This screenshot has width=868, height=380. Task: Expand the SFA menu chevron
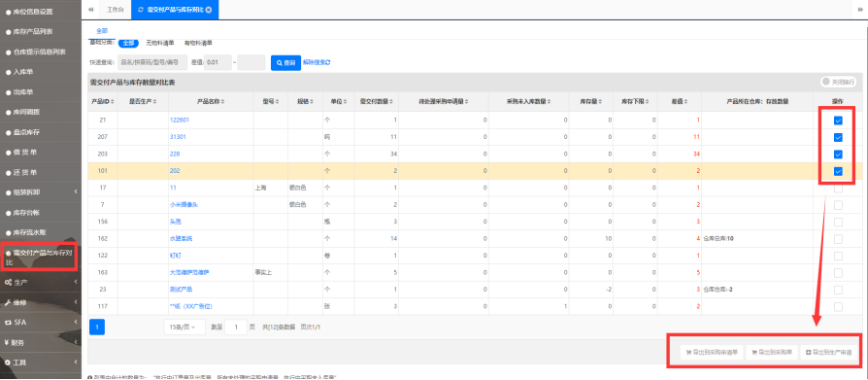(x=76, y=323)
